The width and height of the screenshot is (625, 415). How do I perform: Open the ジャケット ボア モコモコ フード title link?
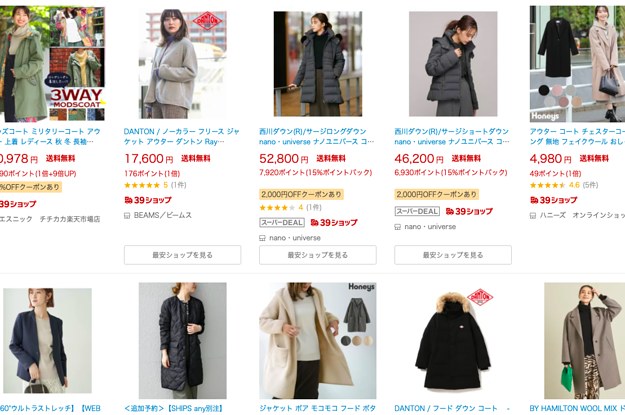[x=317, y=408]
